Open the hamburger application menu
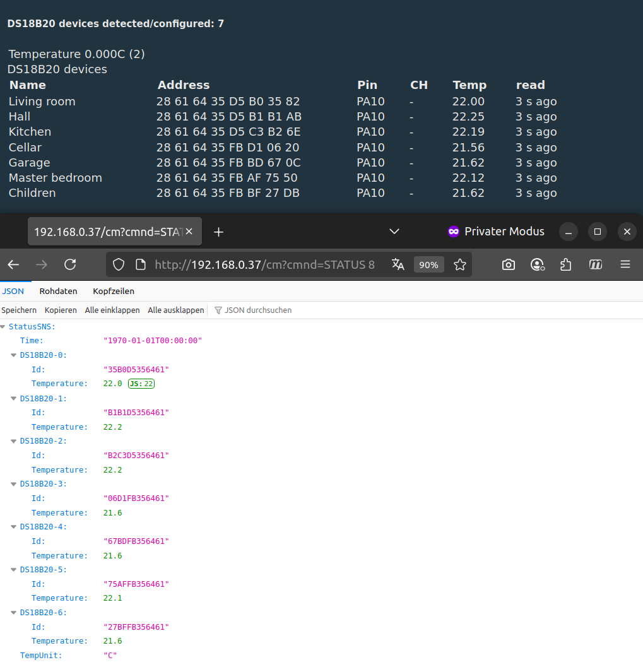 pyautogui.click(x=625, y=264)
